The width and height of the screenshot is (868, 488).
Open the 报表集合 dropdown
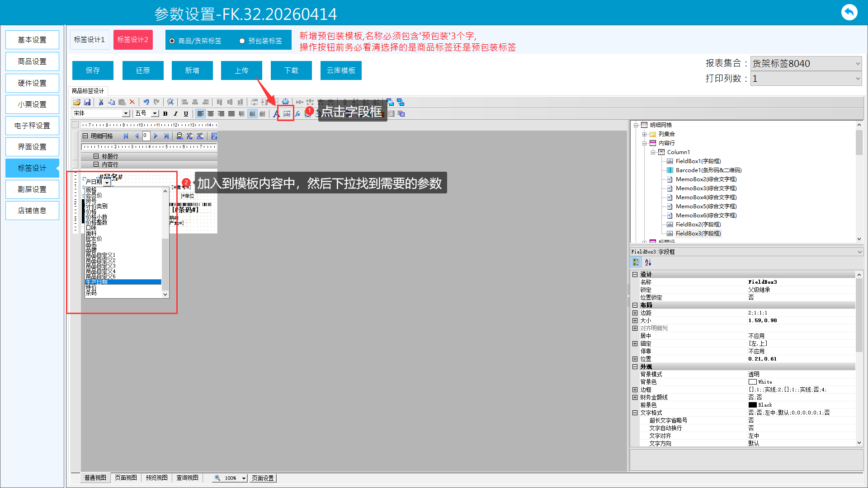click(x=858, y=64)
